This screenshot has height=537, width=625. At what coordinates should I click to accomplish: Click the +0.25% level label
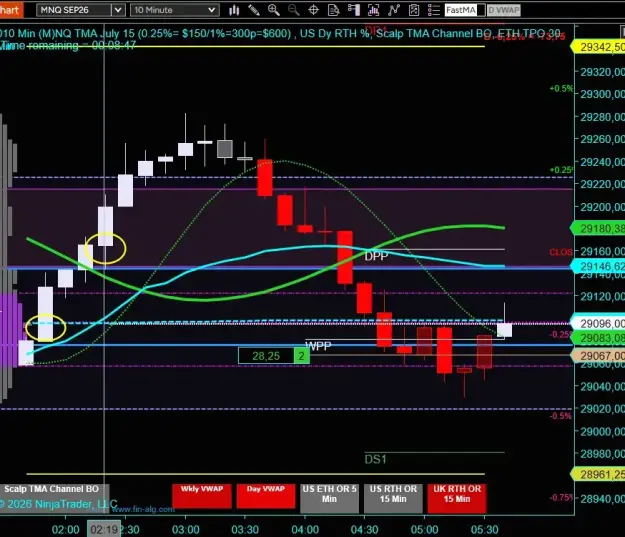pyautogui.click(x=561, y=170)
